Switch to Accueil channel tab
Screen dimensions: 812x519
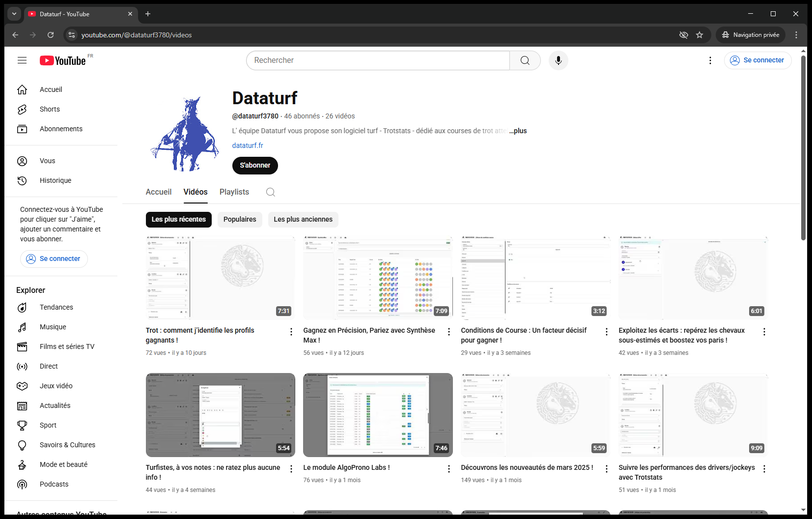tap(159, 192)
